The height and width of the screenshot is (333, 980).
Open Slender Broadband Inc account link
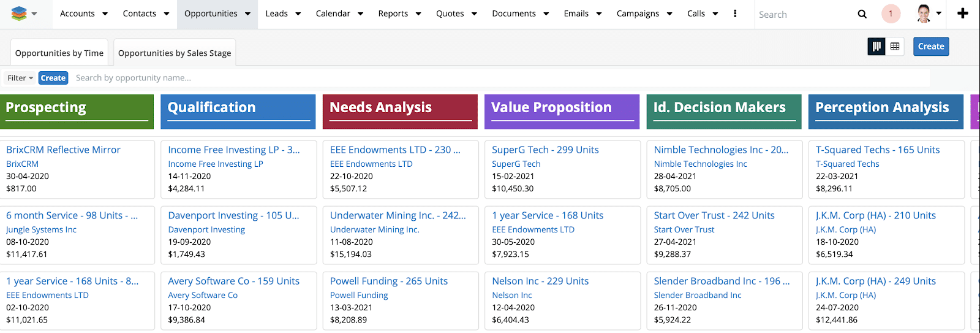tap(698, 295)
